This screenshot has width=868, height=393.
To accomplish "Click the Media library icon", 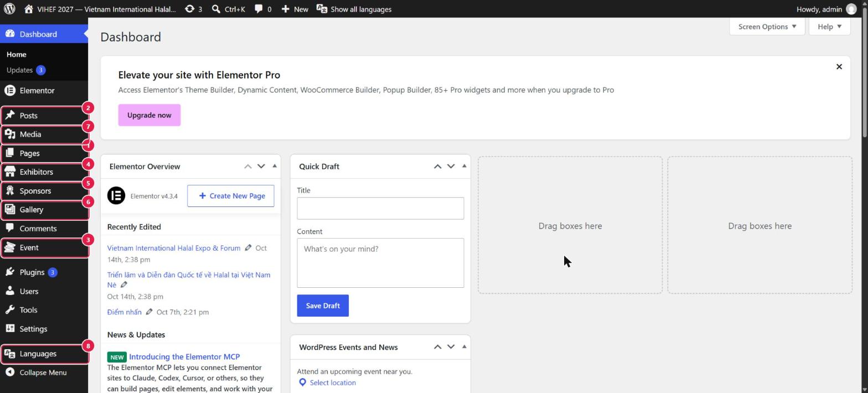I will click(10, 134).
